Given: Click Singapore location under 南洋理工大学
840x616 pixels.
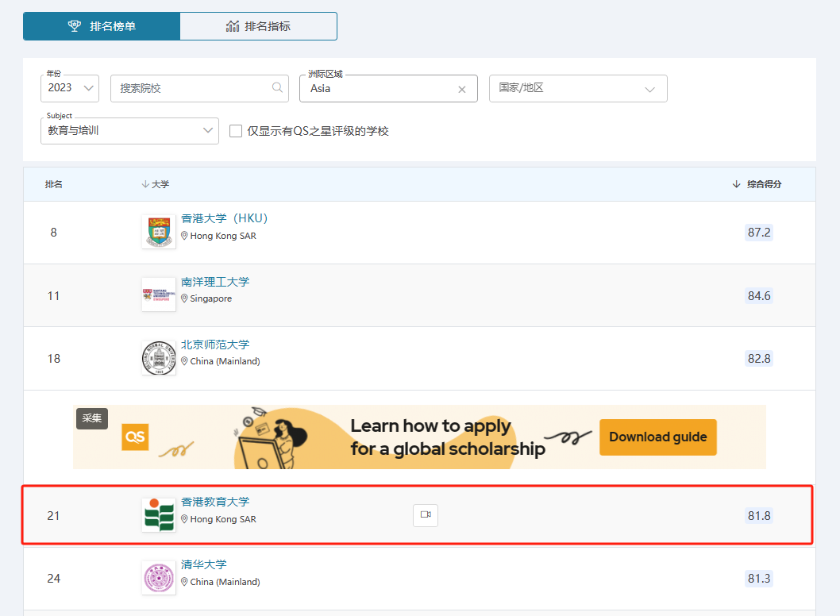Looking at the screenshot, I should click(x=211, y=298).
